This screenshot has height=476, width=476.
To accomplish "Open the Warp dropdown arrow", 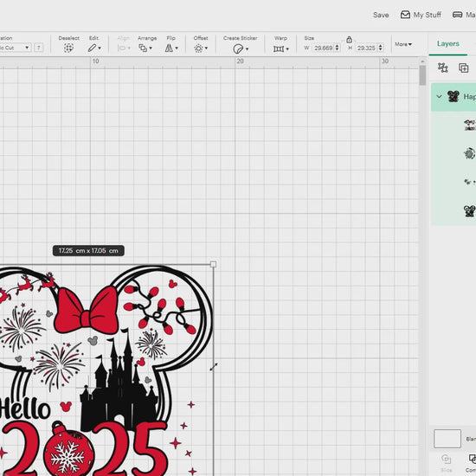I will point(287,48).
